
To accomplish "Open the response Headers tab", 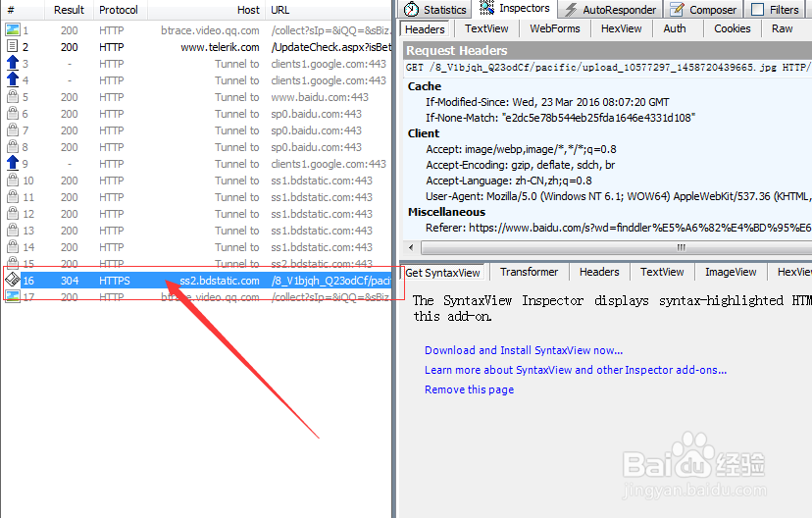I will (599, 272).
